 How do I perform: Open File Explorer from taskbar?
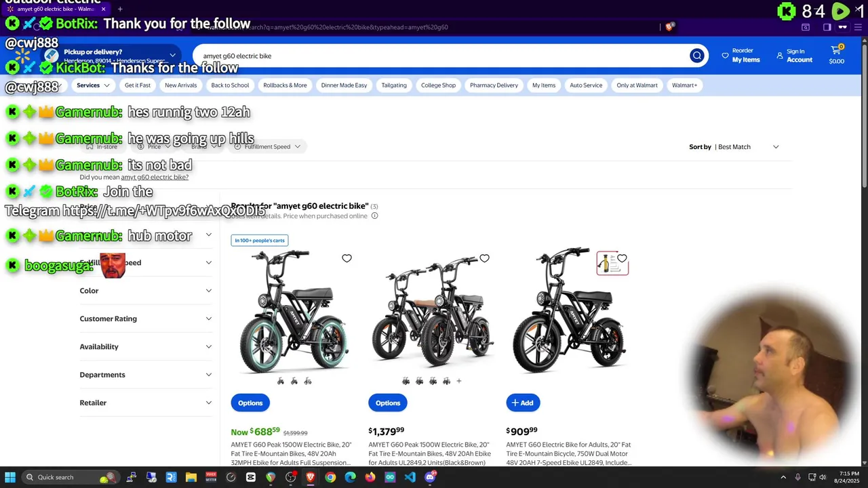pos(191,477)
